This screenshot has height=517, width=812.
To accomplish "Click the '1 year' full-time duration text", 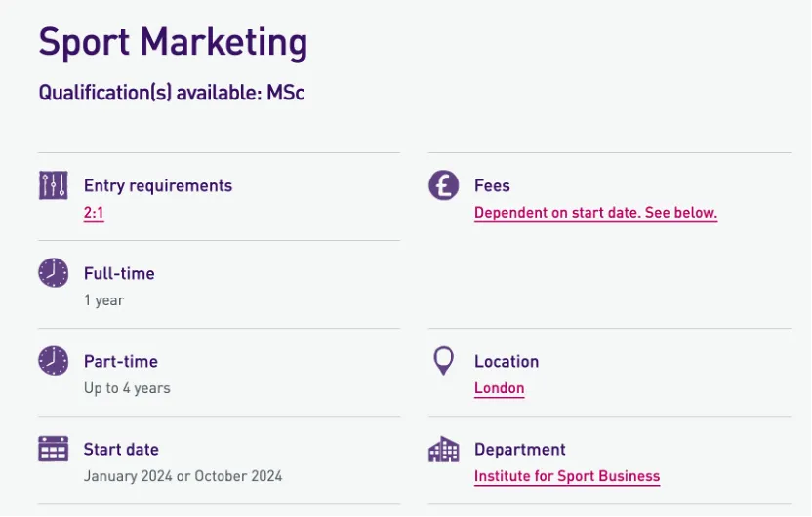I will pyautogui.click(x=103, y=300).
